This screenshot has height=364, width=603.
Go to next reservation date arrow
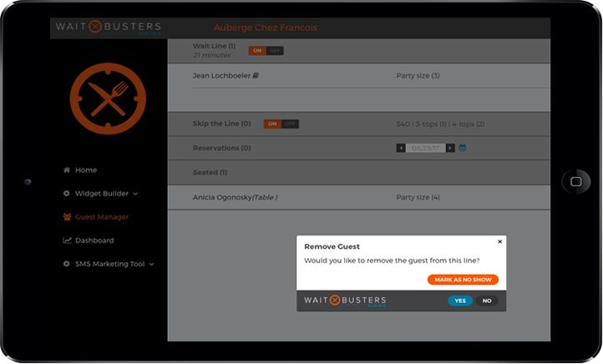coord(450,148)
